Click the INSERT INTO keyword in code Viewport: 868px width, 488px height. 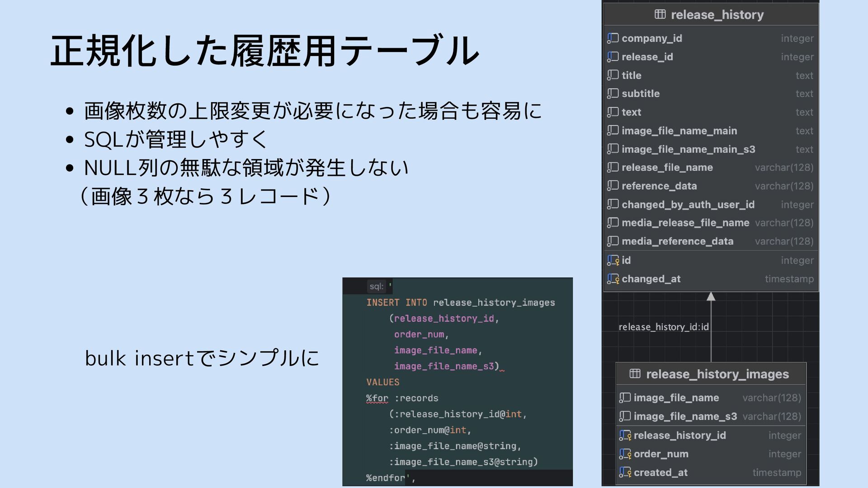coord(396,303)
